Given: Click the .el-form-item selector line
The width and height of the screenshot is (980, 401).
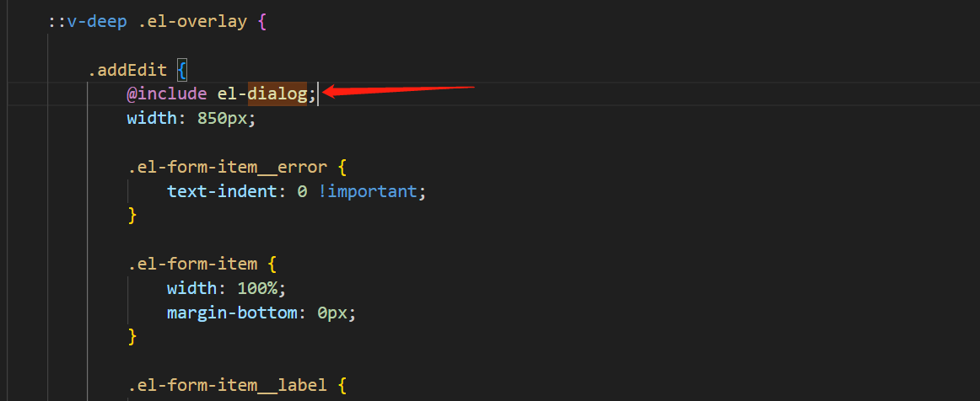Looking at the screenshot, I should click(192, 264).
